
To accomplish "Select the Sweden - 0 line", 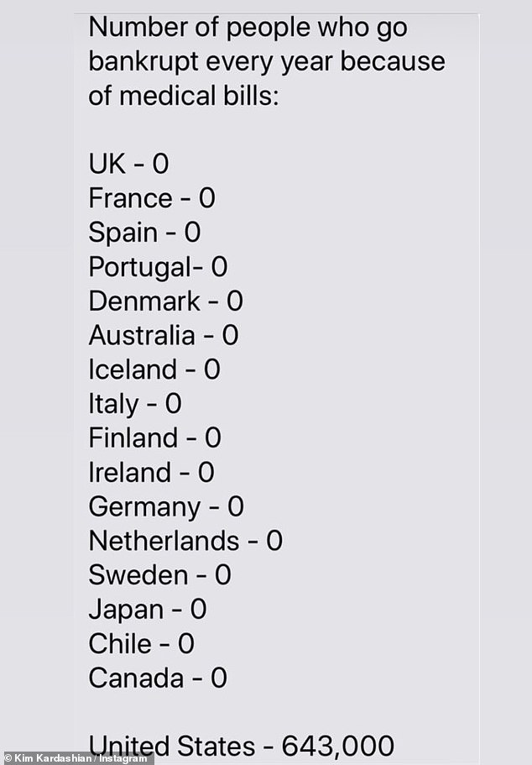I will (x=159, y=574).
